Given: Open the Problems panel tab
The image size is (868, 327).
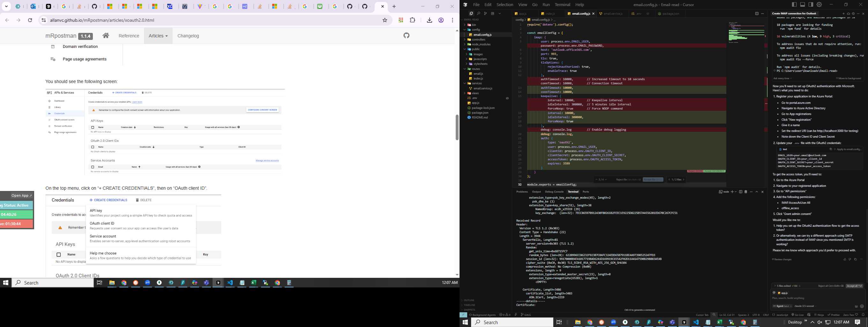Looking at the screenshot, I should (522, 192).
